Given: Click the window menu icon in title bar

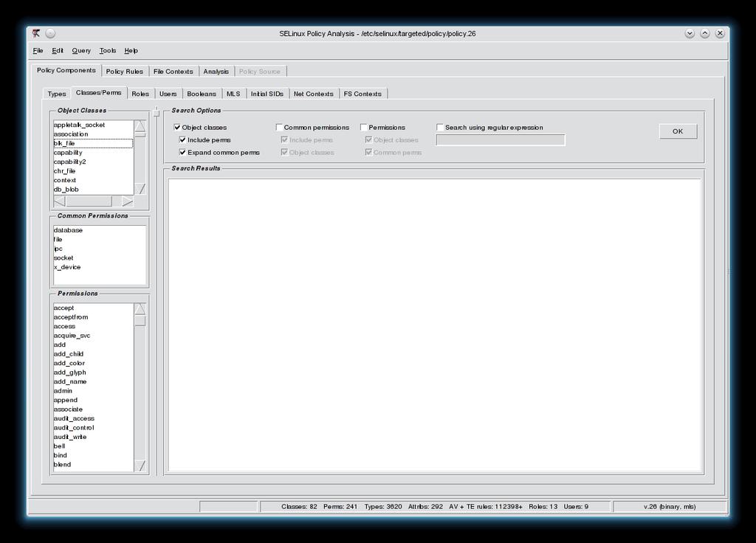Looking at the screenshot, I should pyautogui.click(x=36, y=33).
